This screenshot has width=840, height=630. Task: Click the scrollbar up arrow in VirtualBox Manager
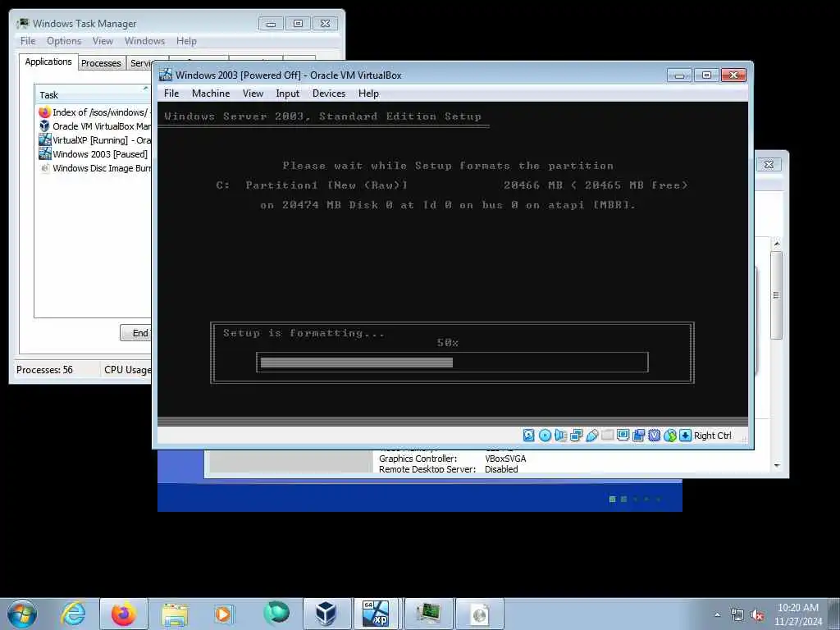click(x=777, y=244)
